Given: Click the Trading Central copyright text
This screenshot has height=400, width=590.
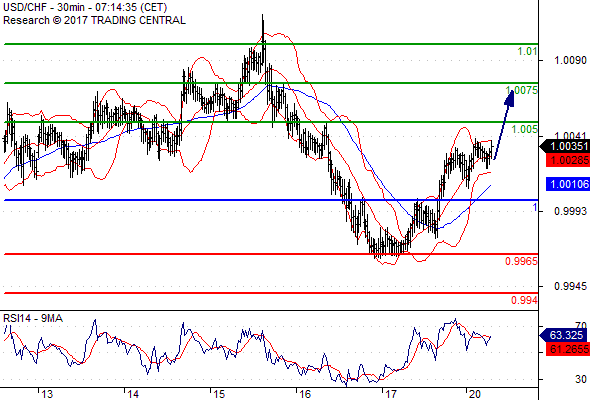Looking at the screenshot, I should [94, 20].
